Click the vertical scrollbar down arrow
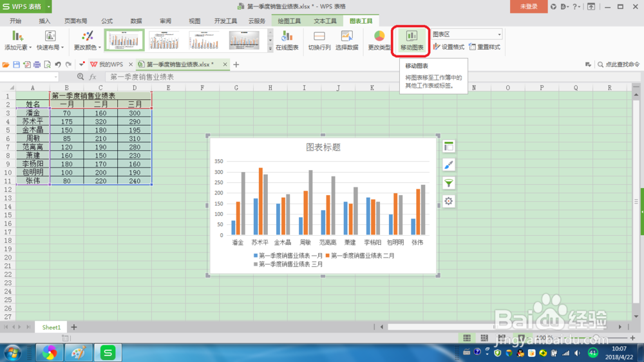644x362 pixels. coord(636,316)
